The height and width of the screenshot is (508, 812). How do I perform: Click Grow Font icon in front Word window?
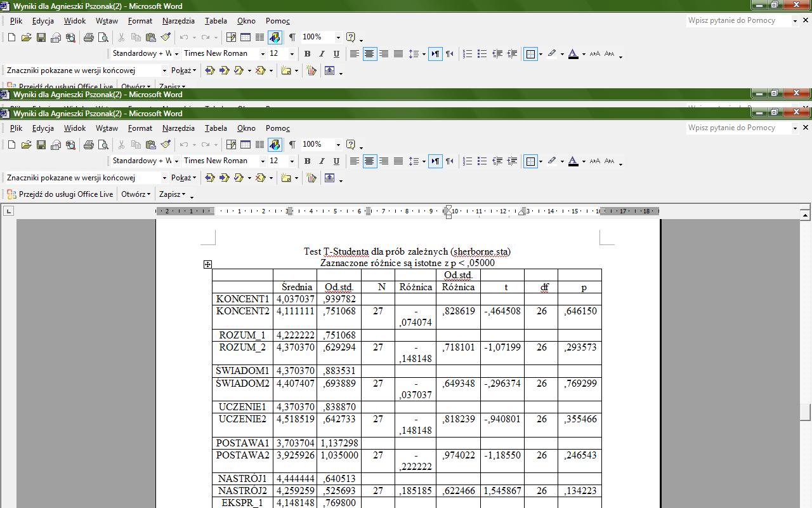click(x=595, y=161)
